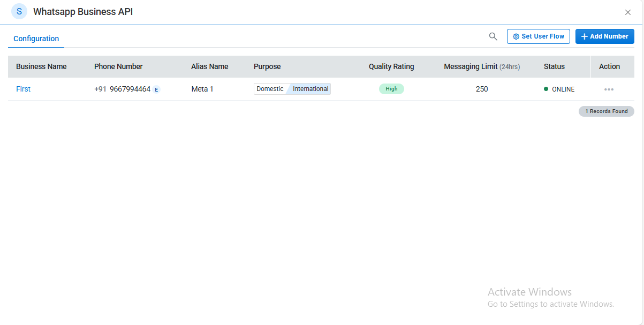The width and height of the screenshot is (644, 325).
Task: Click the Messaging Limit column header
Action: pos(481,67)
